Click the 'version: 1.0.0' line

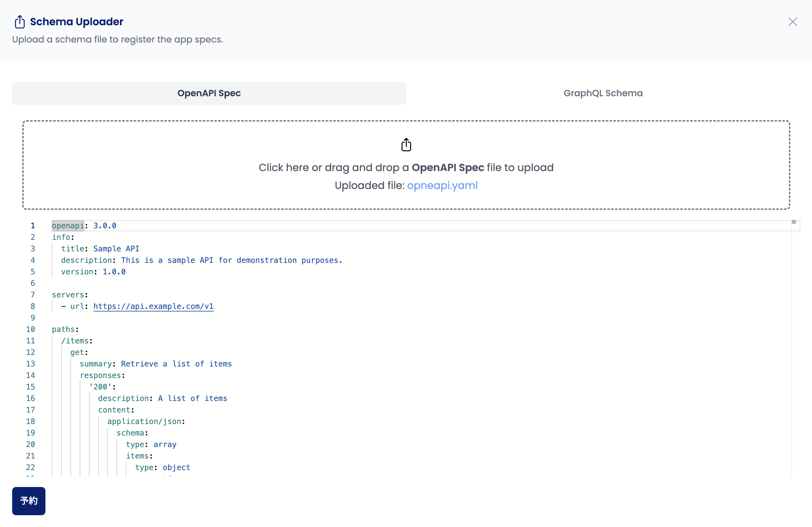[93, 271]
